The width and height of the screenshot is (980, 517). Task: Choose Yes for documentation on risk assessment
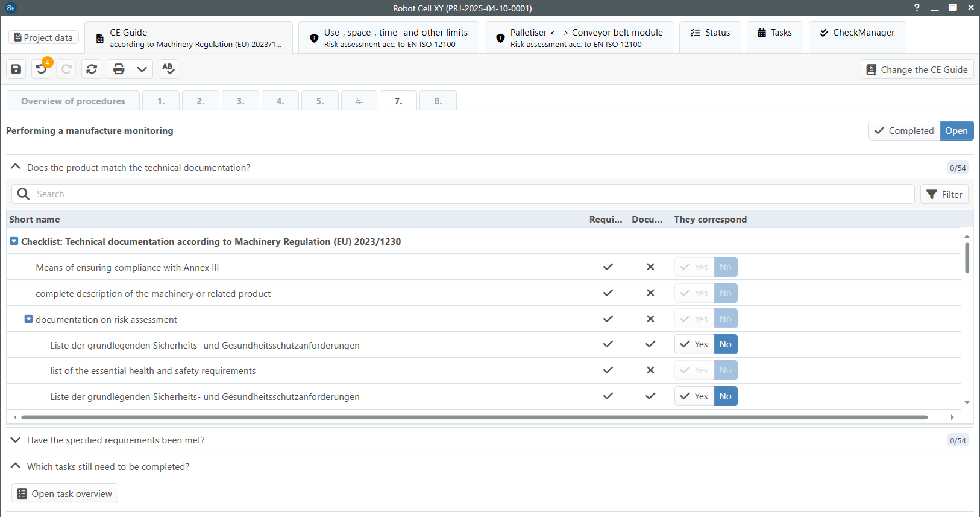[694, 319]
